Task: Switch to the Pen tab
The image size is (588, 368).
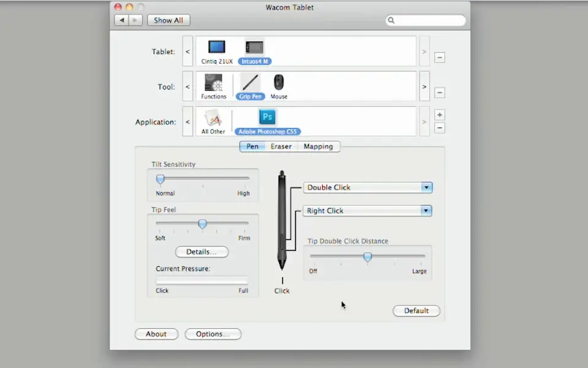Action: [x=252, y=147]
